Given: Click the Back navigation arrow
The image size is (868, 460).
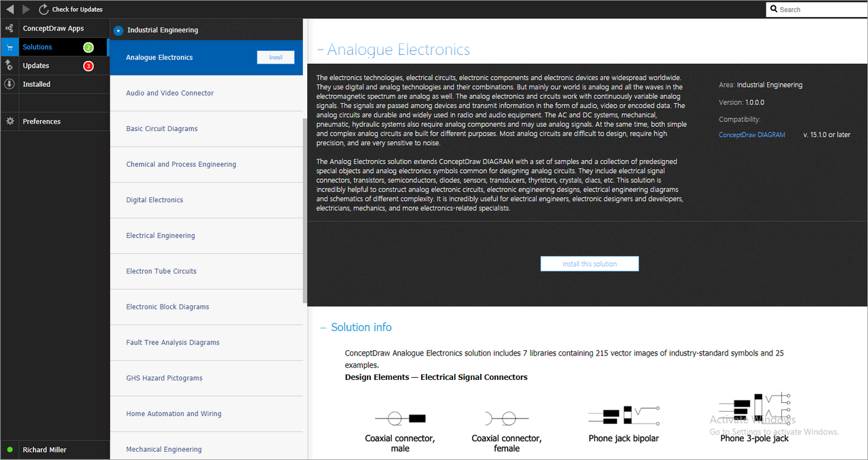Looking at the screenshot, I should (x=9, y=9).
